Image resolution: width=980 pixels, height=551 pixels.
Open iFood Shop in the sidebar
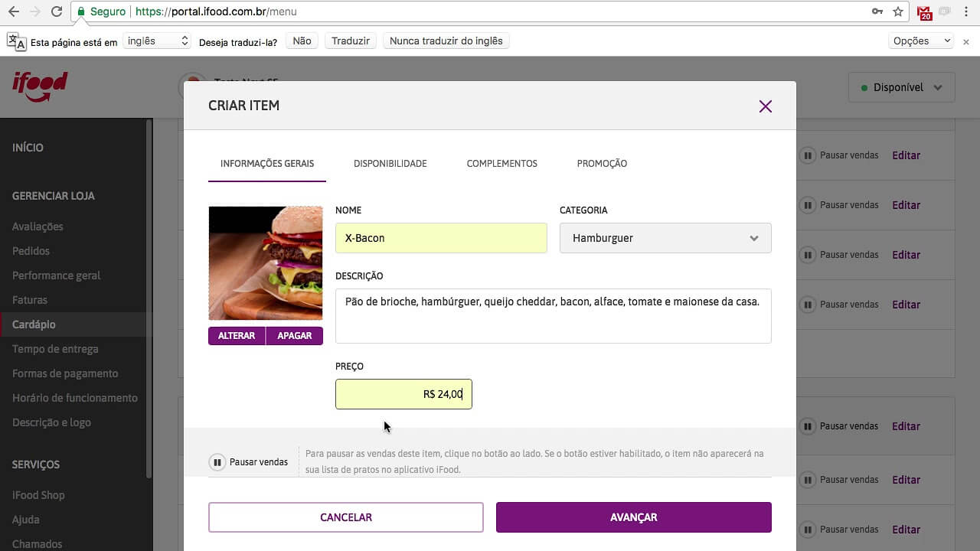pyautogui.click(x=38, y=495)
